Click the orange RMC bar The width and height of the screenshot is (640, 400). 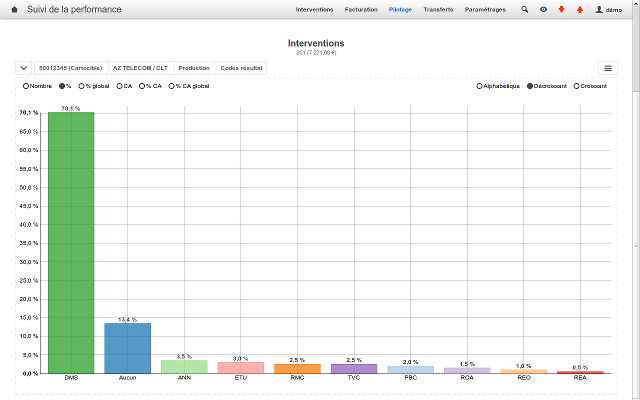click(297, 369)
